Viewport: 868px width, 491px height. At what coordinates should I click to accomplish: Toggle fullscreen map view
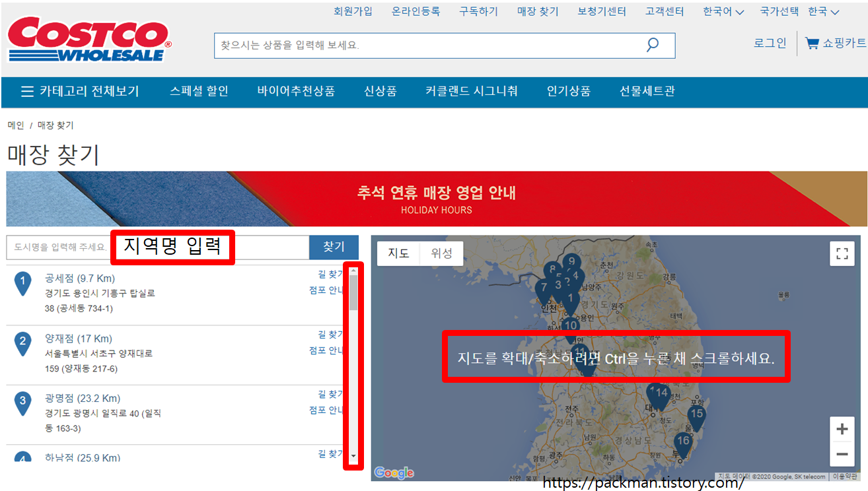[x=842, y=254]
